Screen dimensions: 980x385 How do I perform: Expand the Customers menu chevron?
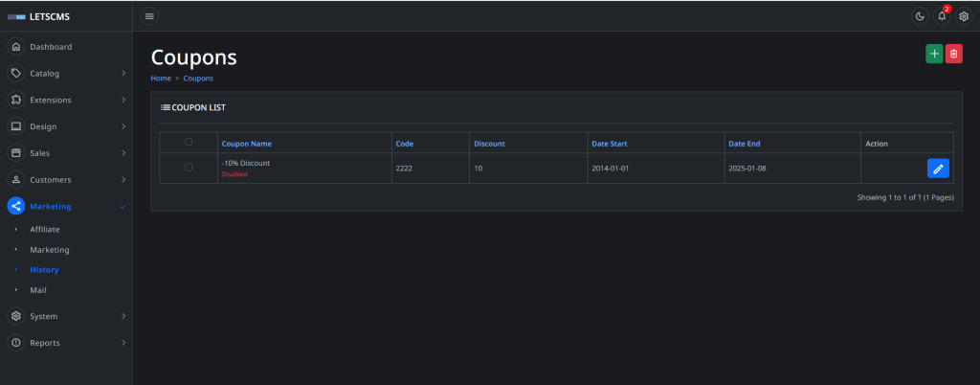pyautogui.click(x=123, y=180)
